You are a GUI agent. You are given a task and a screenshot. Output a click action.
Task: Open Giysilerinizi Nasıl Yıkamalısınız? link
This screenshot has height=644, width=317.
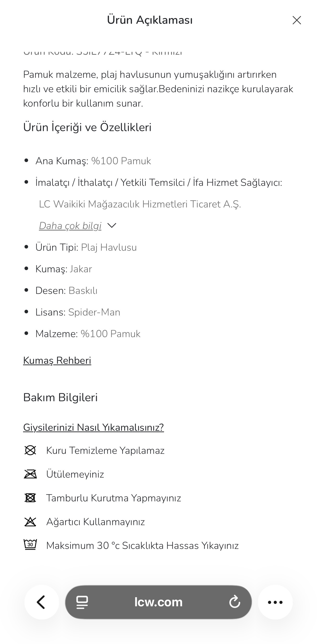[93, 427]
